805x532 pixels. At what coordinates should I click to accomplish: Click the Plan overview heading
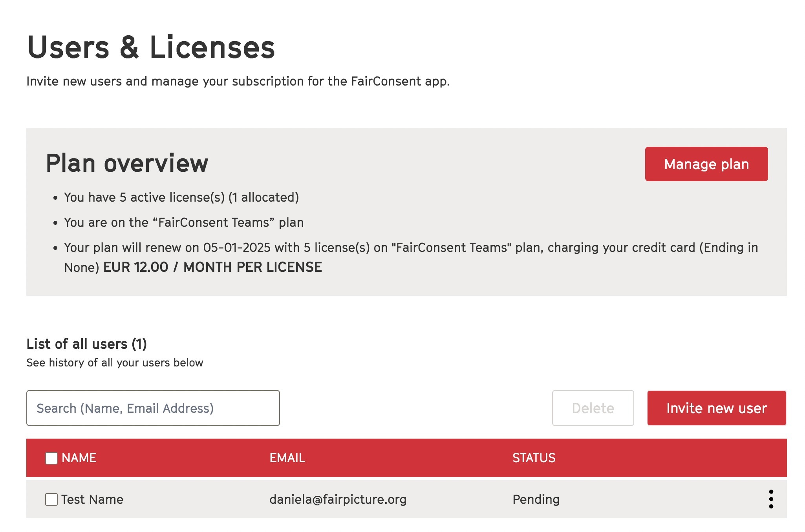click(x=127, y=163)
